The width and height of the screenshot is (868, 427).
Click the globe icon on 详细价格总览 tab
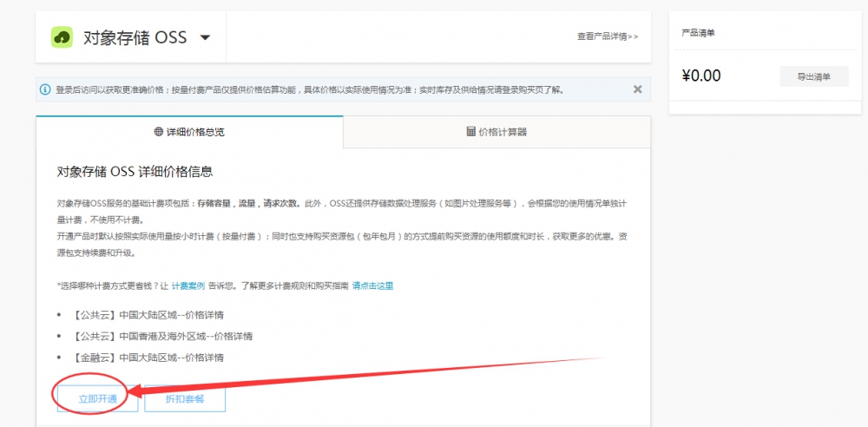pos(159,132)
